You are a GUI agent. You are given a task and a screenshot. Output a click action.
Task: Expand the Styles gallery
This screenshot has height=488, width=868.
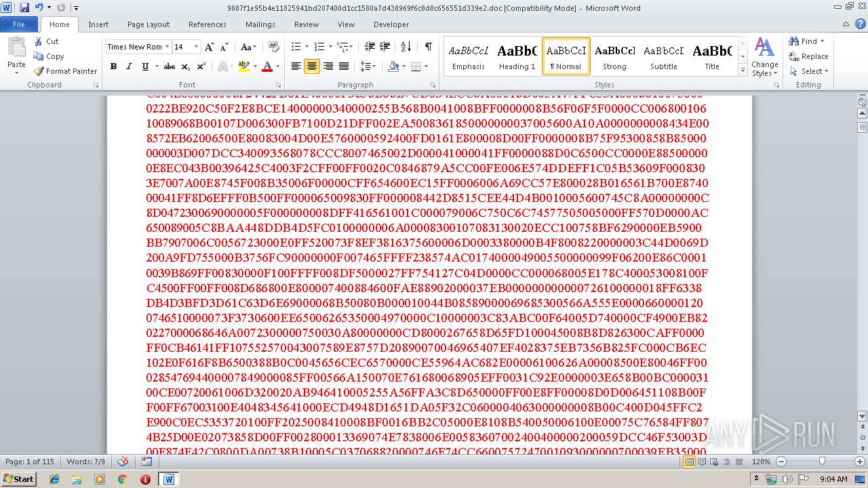[743, 70]
